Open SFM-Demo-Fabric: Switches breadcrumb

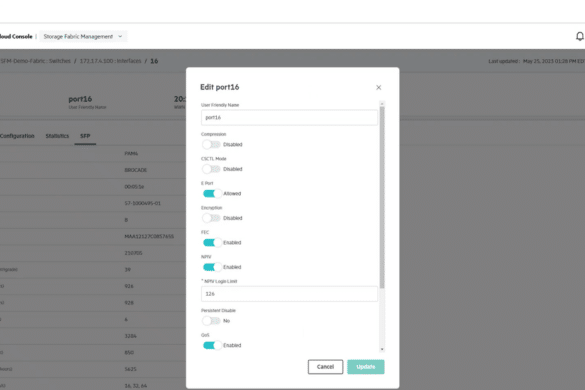pos(35,61)
